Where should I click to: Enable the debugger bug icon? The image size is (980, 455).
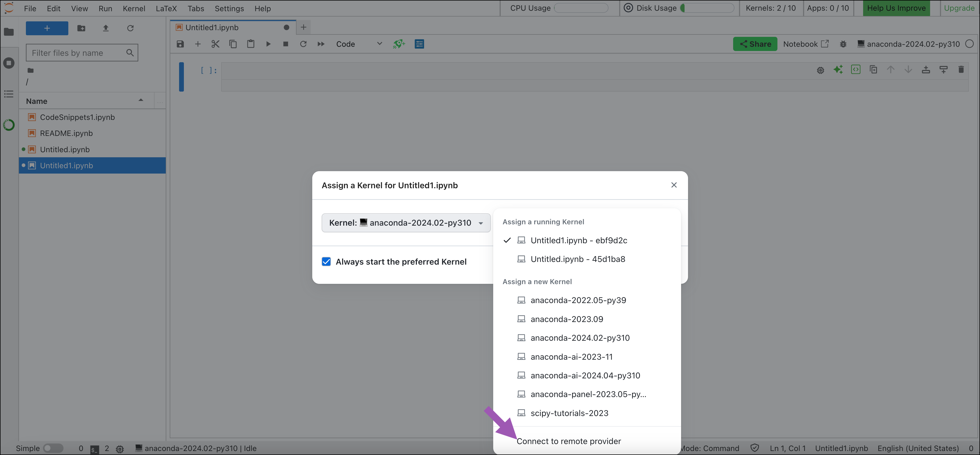tap(843, 44)
